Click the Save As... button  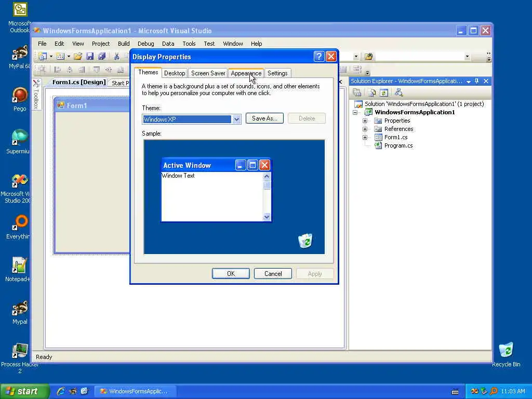(264, 118)
